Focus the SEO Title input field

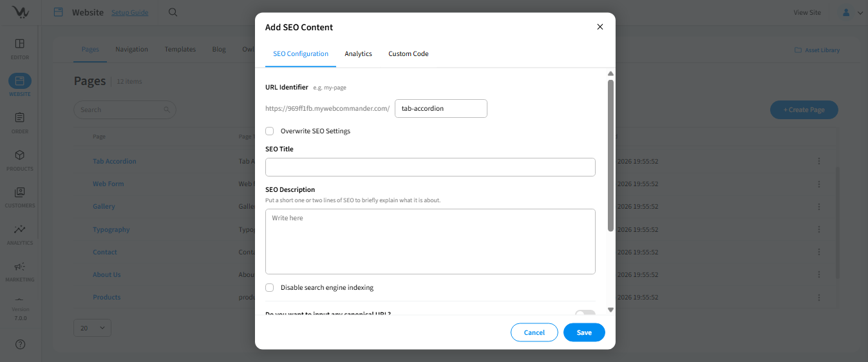pos(430,167)
